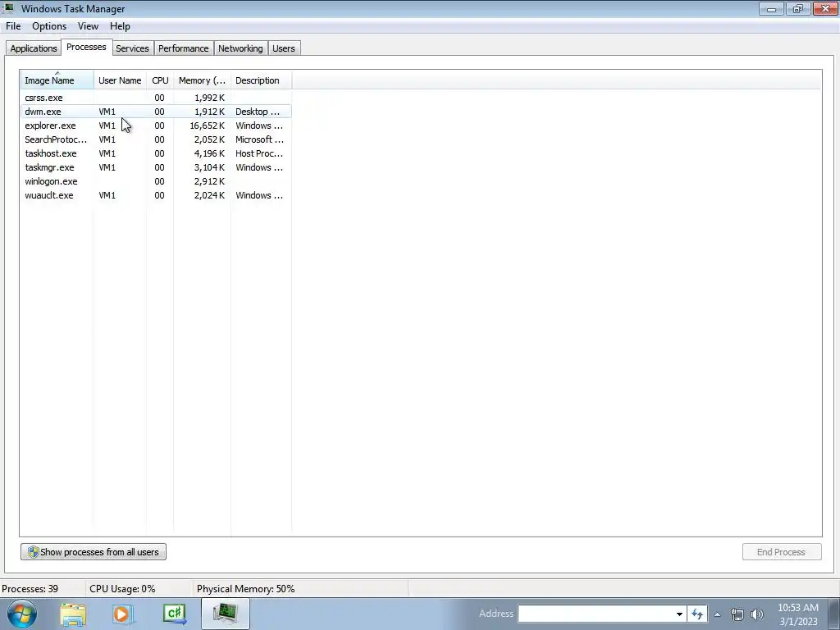Sort by Memory column header
Image resolution: width=840 pixels, height=630 pixels.
click(x=202, y=80)
